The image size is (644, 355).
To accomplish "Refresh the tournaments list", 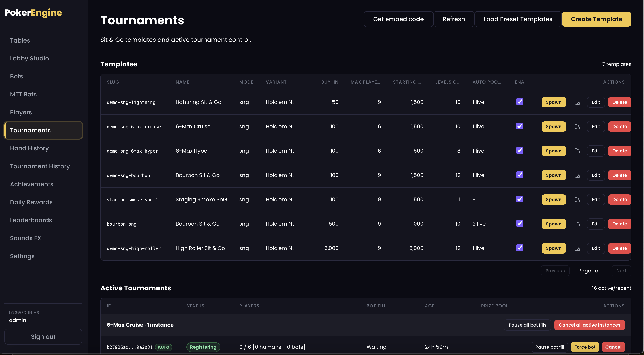I will click(x=453, y=19).
